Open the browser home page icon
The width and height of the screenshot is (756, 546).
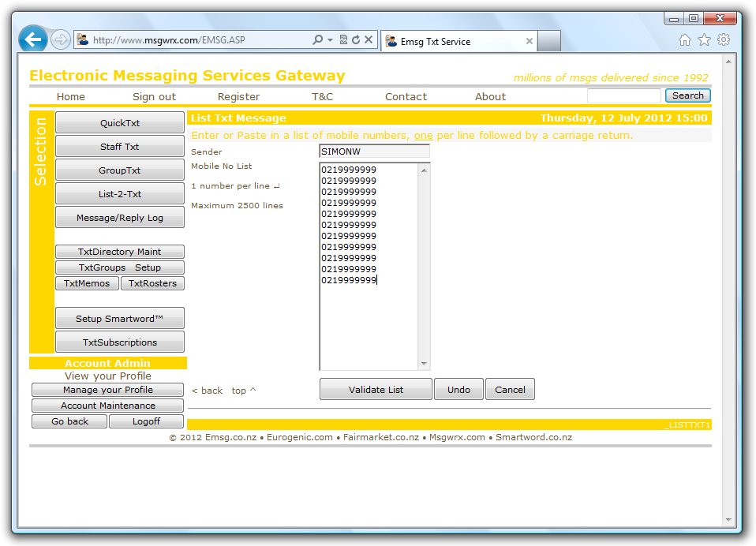pyautogui.click(x=684, y=39)
